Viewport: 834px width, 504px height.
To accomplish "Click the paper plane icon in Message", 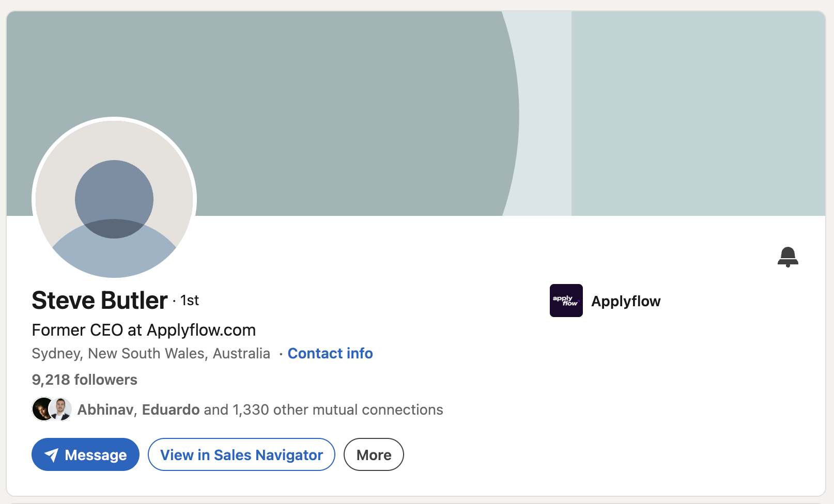I will [51, 455].
